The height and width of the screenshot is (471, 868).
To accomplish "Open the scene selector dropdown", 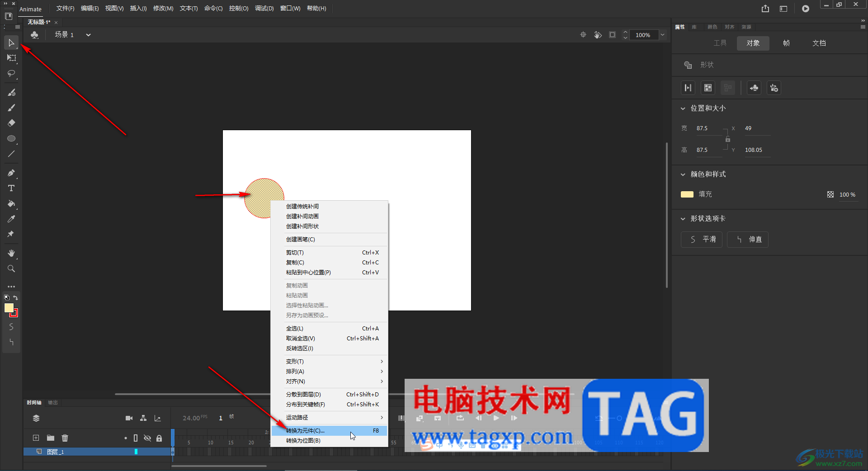I will coord(89,35).
